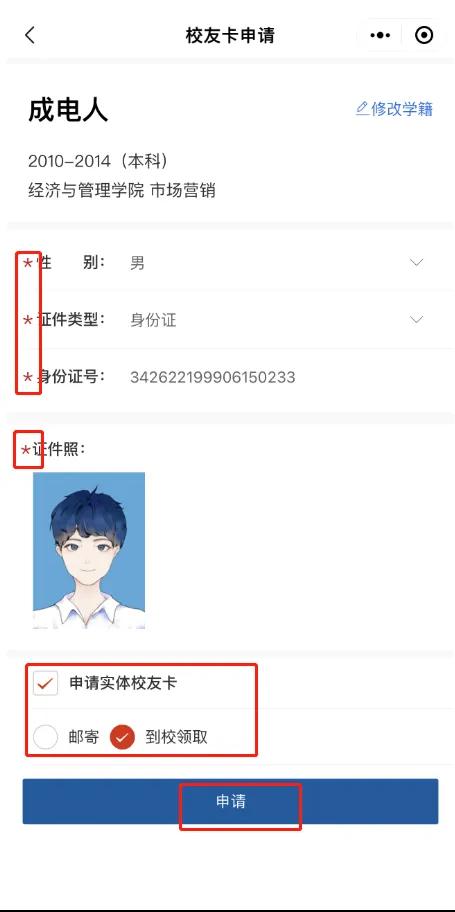Toggle 申请实体校友卡 checkbox
Screen dimensions: 455x912
point(45,683)
